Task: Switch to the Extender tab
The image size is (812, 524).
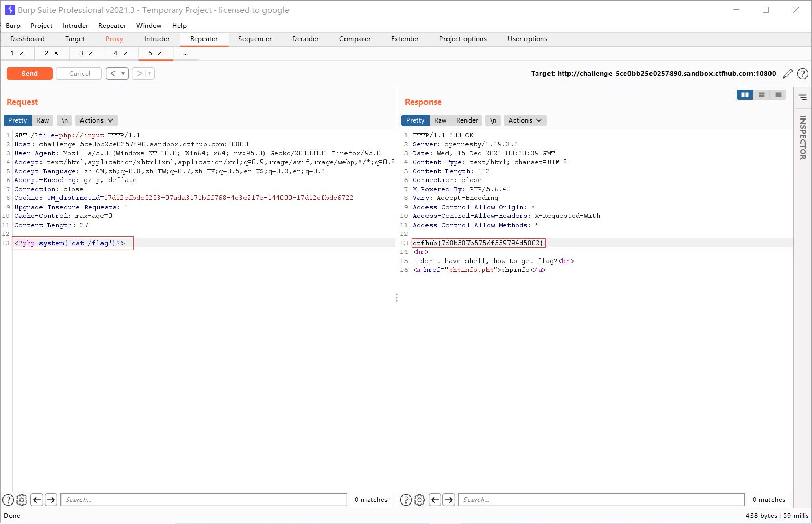Action: click(x=405, y=39)
